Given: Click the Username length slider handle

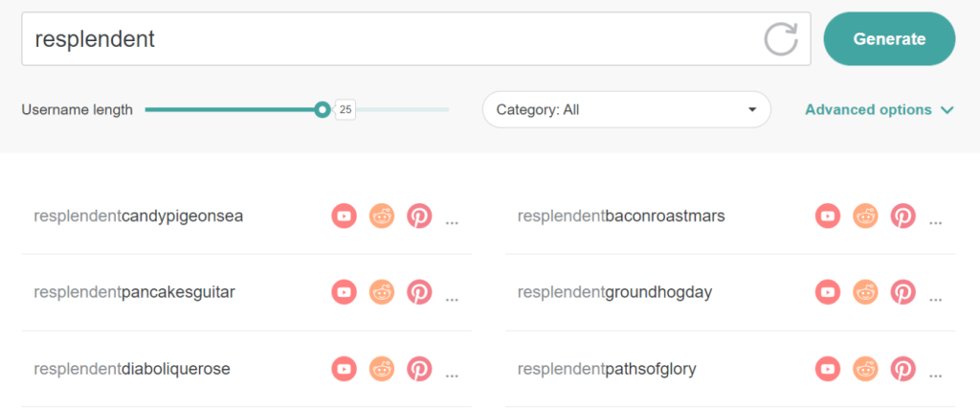Looking at the screenshot, I should 322,109.
